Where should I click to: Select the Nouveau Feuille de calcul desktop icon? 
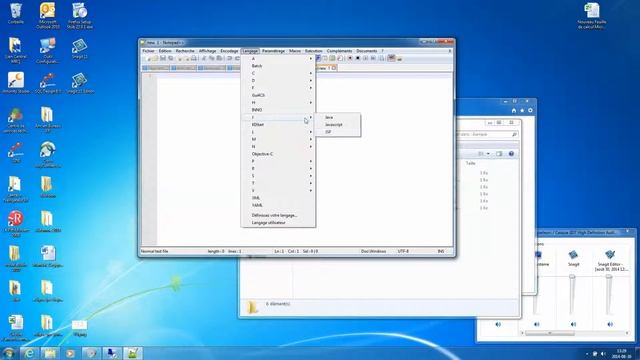click(x=592, y=16)
